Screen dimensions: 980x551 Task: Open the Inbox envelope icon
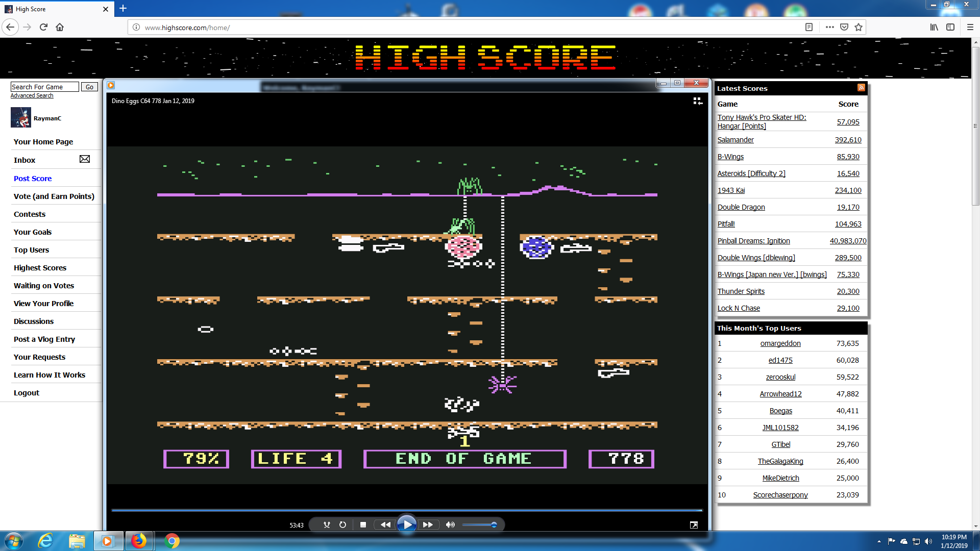(x=85, y=159)
